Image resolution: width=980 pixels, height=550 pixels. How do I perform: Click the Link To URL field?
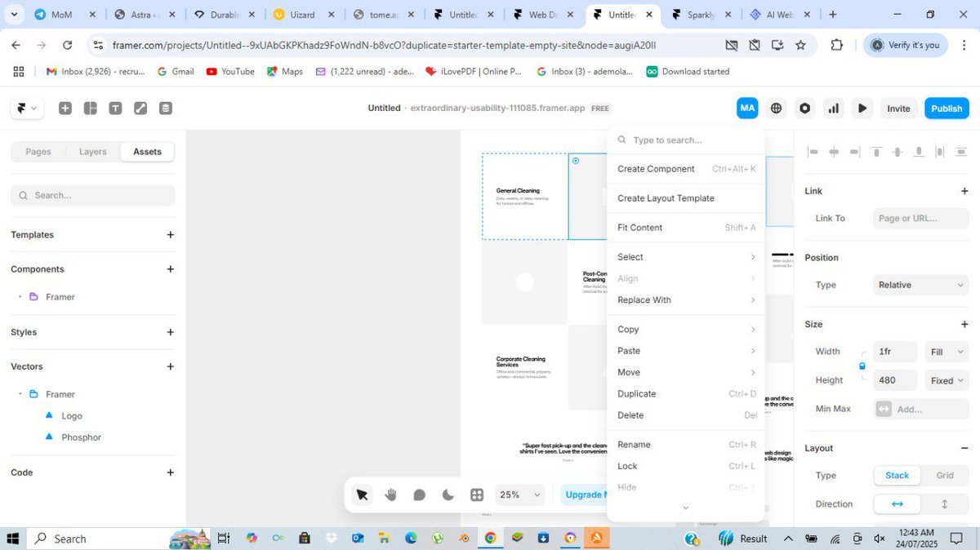coord(920,218)
